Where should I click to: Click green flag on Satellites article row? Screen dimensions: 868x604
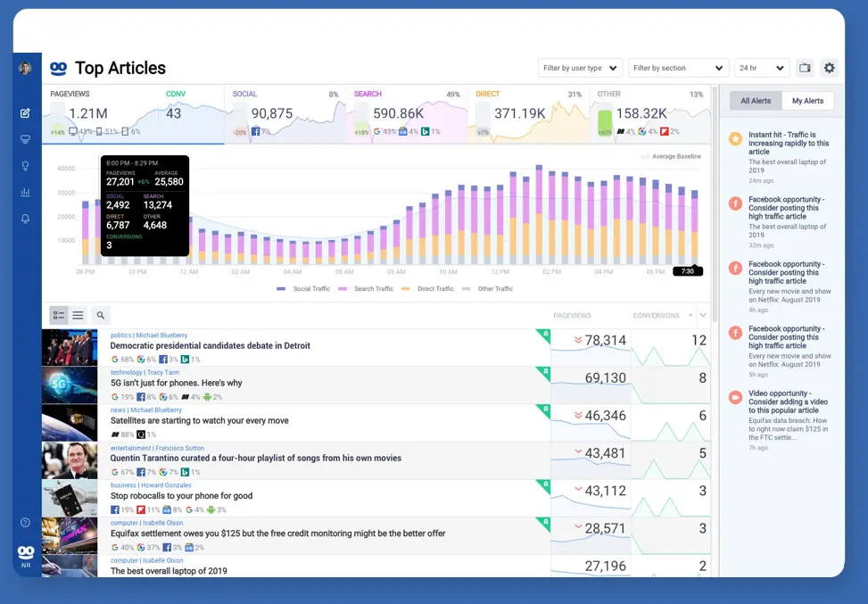543,410
